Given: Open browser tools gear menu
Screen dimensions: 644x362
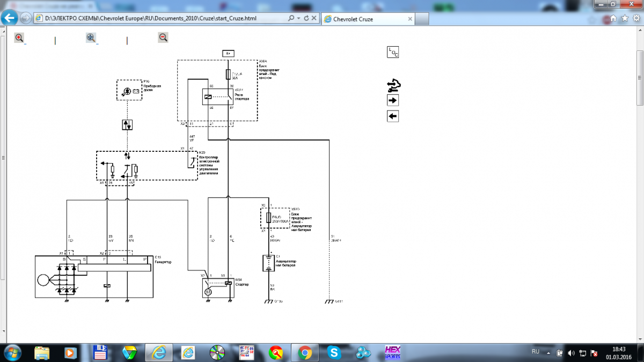Looking at the screenshot, I should click(635, 18).
